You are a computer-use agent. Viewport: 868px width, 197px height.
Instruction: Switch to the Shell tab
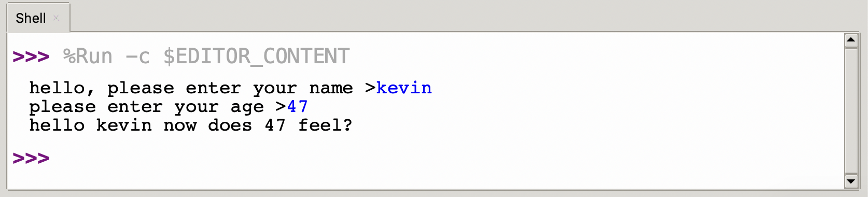coord(31,18)
